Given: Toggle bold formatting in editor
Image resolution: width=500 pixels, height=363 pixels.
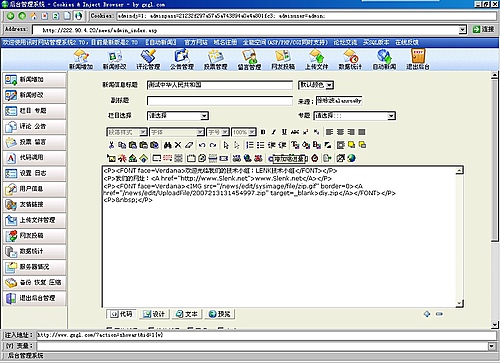Looking at the screenshot, I should (x=263, y=132).
